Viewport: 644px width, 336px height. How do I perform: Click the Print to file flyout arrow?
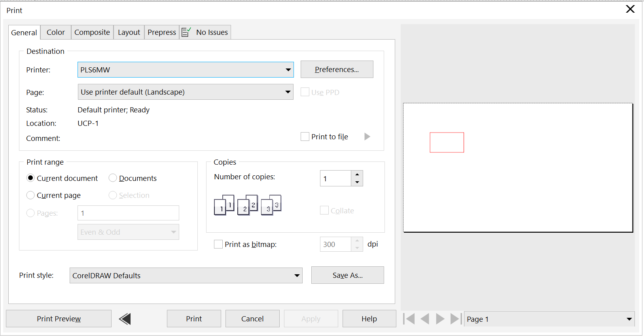tap(367, 137)
